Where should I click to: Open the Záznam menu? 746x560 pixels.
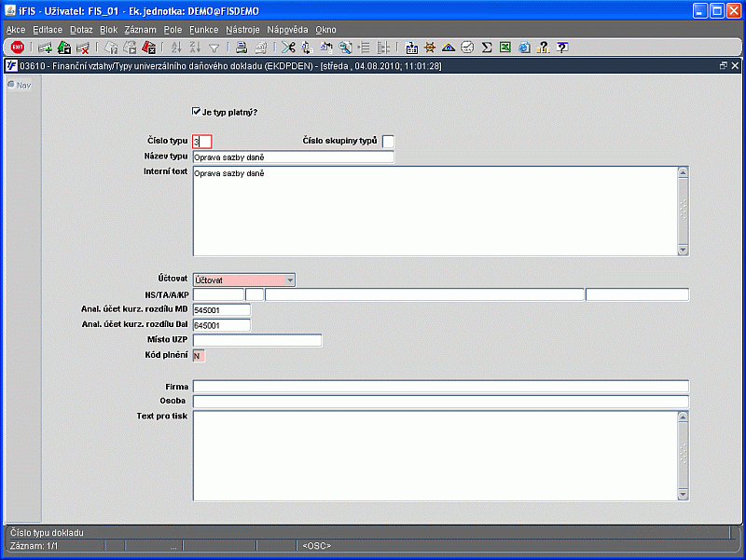click(x=141, y=30)
